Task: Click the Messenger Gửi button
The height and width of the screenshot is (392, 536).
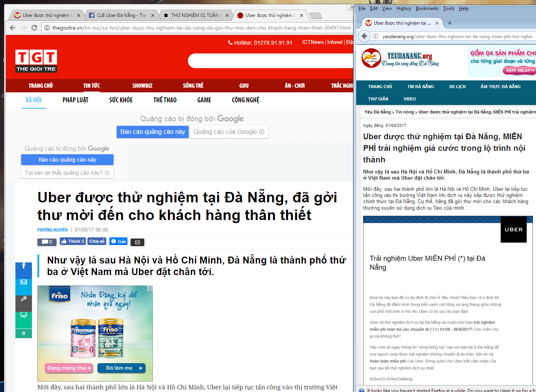Action: (119, 241)
